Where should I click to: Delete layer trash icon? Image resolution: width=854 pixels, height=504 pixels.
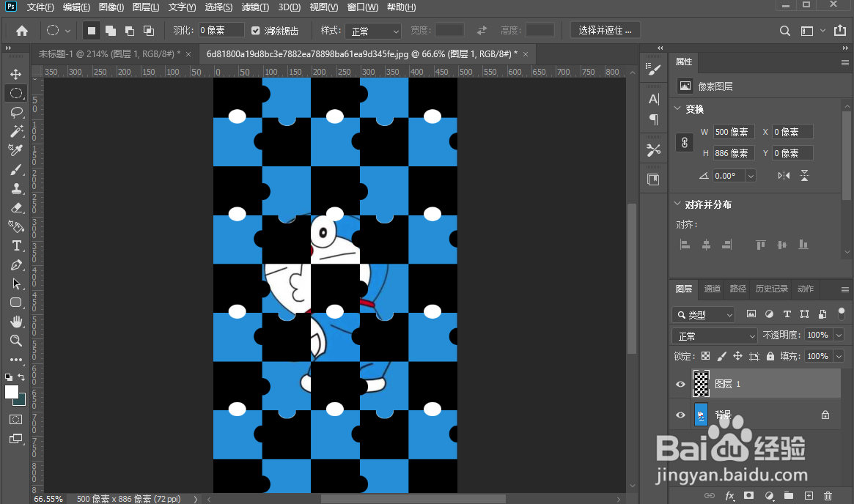point(828,496)
